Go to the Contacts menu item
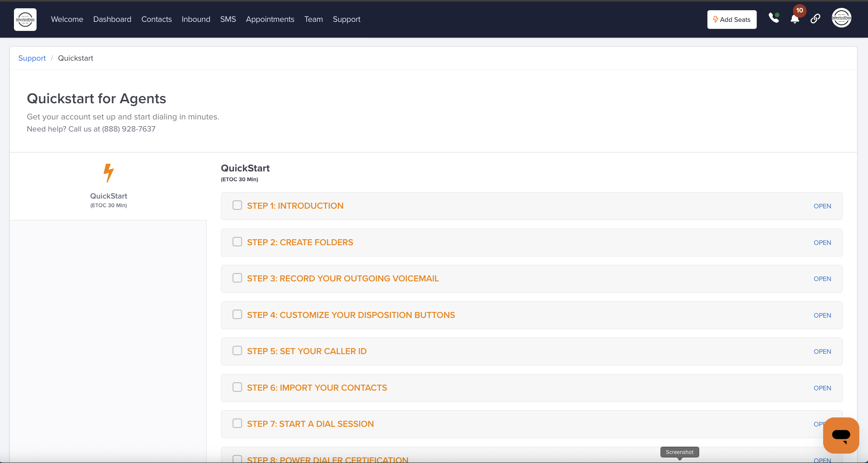The width and height of the screenshot is (868, 463). (156, 19)
